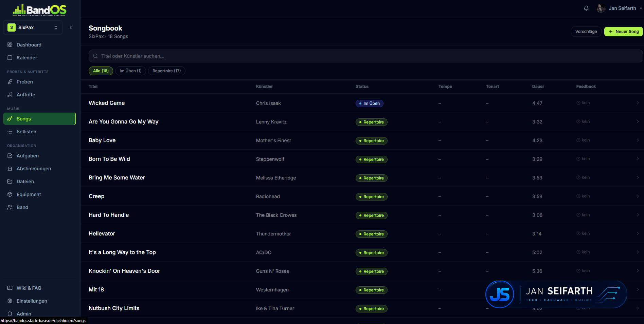
Task: Click the Born To Be Wild title
Action: tap(109, 159)
